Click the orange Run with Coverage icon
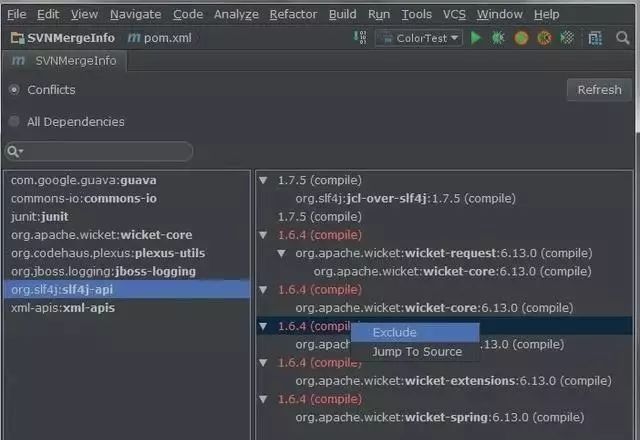The width and height of the screenshot is (640, 440). pyautogui.click(x=521, y=38)
